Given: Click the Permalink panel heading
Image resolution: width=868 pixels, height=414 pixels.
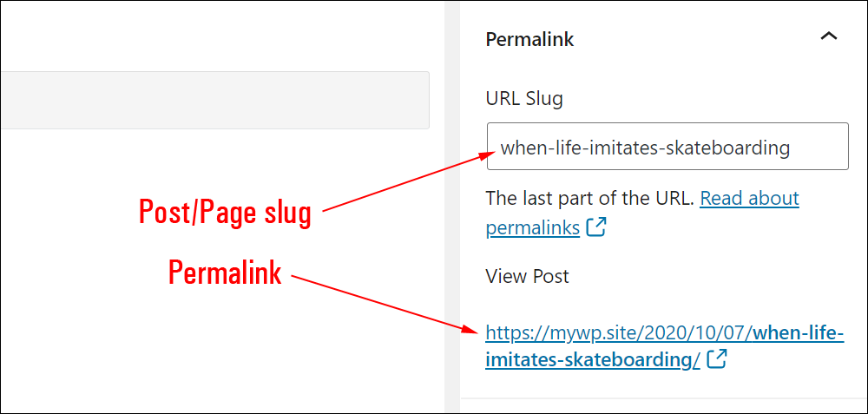Looking at the screenshot, I should pos(529,39).
